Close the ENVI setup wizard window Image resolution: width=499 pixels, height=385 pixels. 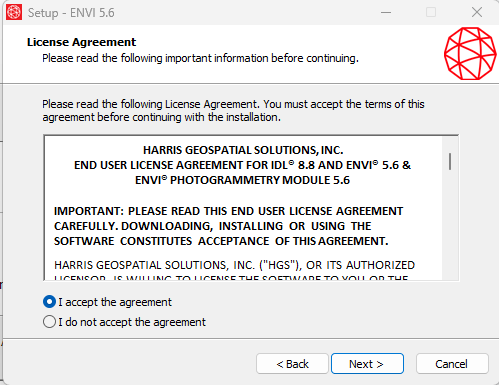(477, 13)
